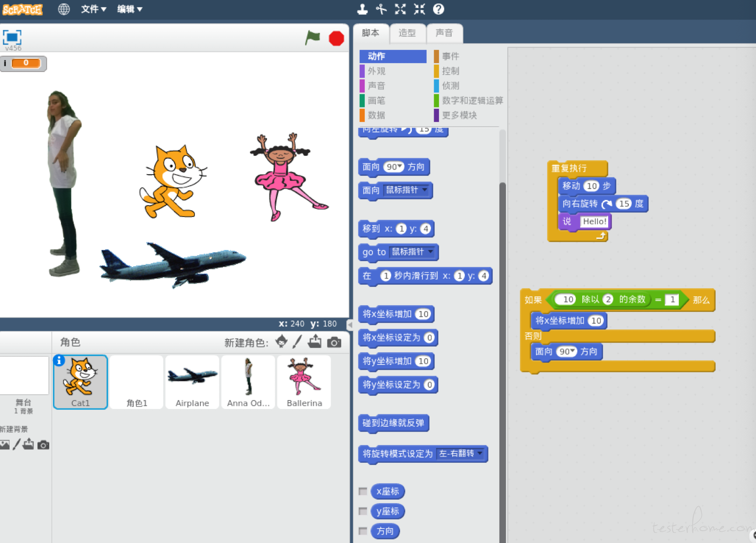
Task: Open rotation style 左-右翻转 dropdown
Action: point(460,454)
